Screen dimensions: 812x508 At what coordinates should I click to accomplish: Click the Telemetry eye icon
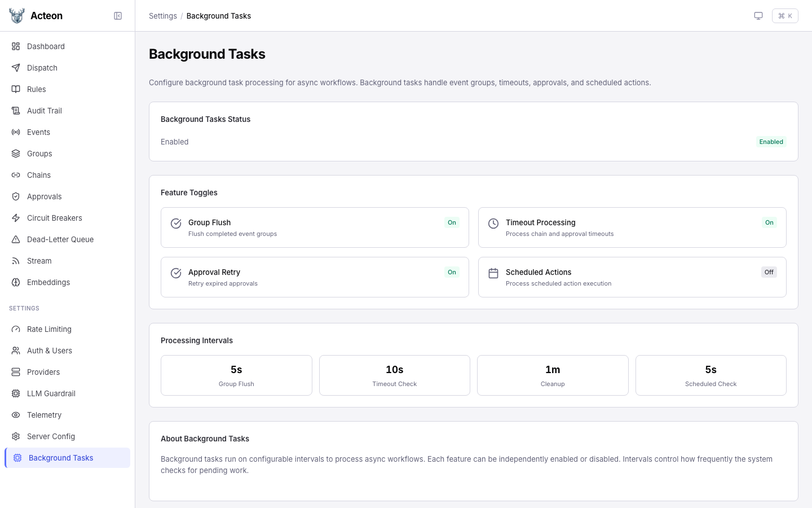coord(16,415)
